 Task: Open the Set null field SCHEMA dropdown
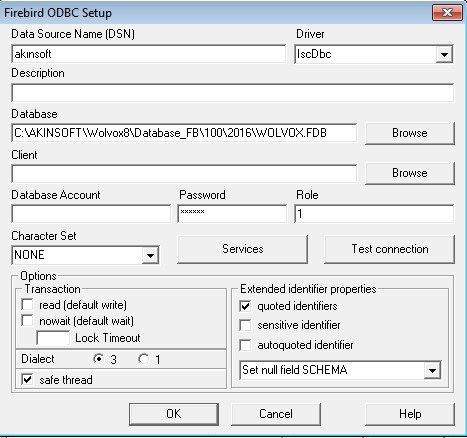pos(432,370)
